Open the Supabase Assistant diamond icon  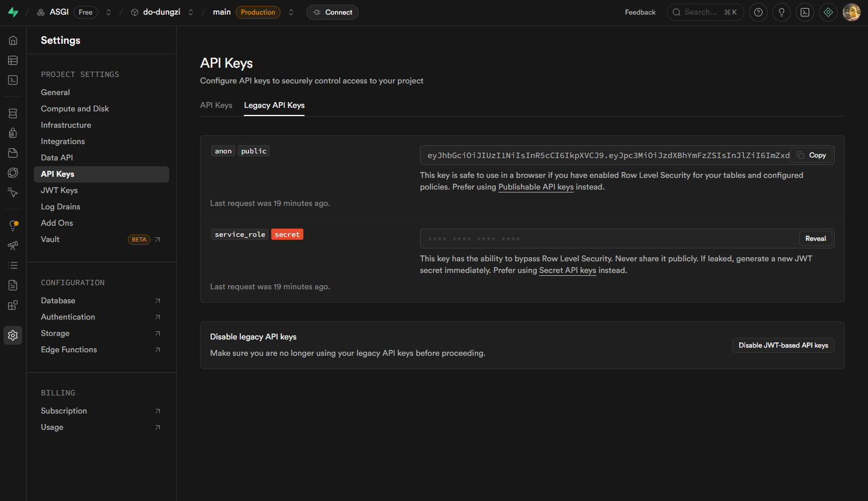(828, 12)
